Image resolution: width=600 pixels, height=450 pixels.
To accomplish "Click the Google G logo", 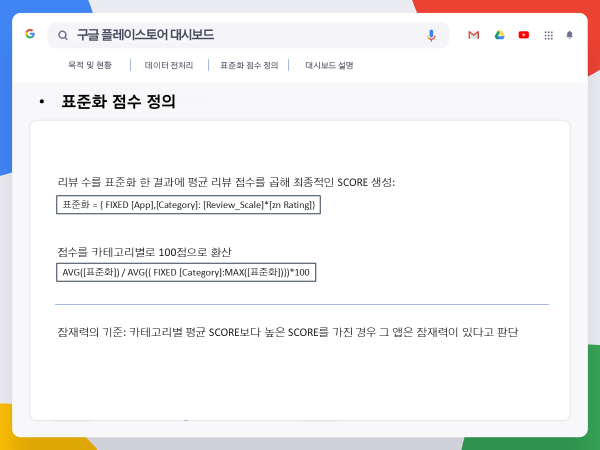I will (30, 34).
